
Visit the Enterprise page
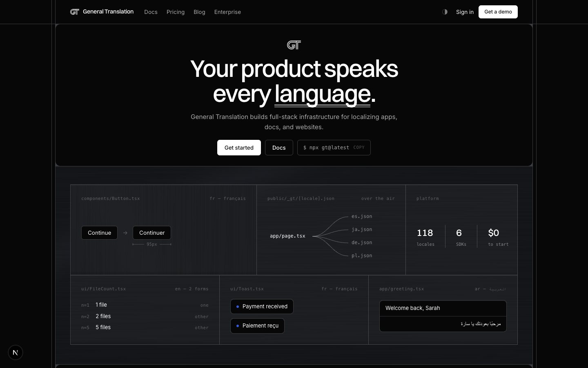pos(227,12)
